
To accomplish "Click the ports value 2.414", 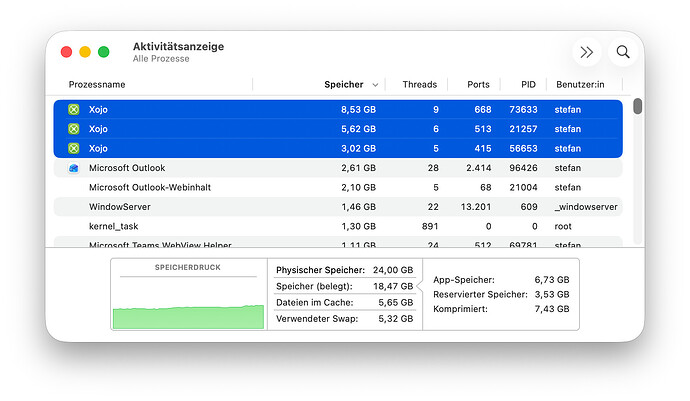I will click(478, 168).
